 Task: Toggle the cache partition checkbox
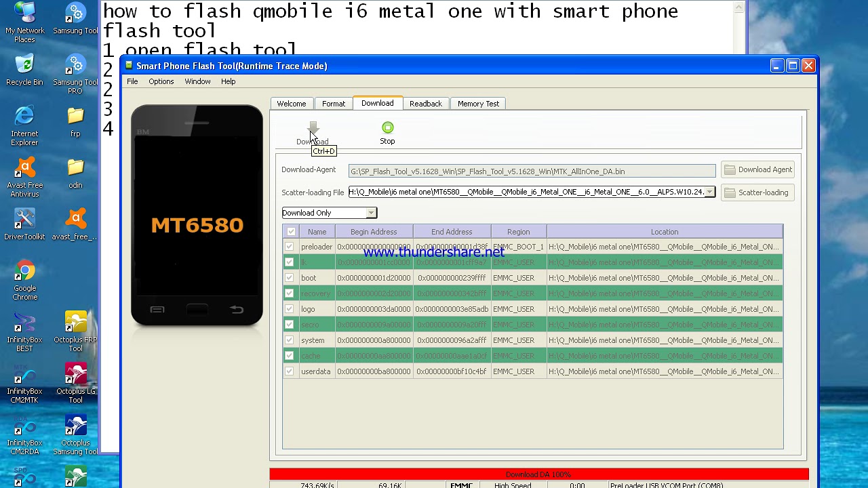(290, 356)
